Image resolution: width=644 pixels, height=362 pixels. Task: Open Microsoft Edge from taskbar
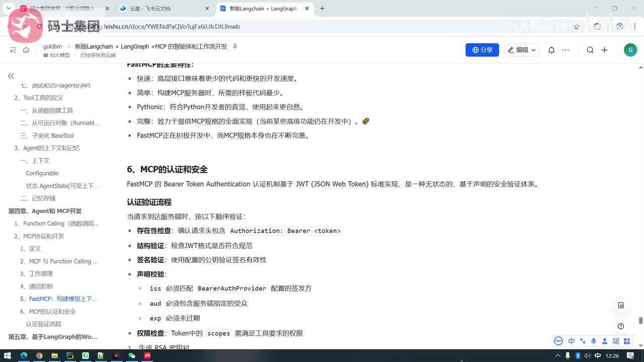24,355
